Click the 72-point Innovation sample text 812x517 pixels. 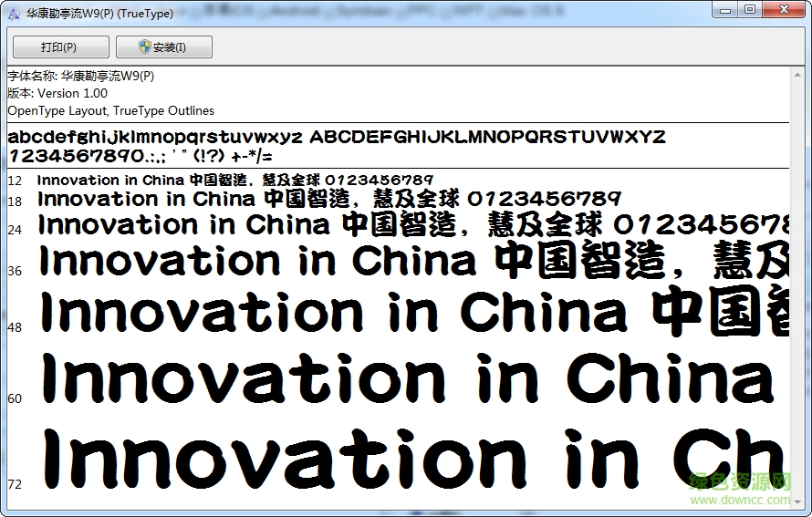[414, 460]
